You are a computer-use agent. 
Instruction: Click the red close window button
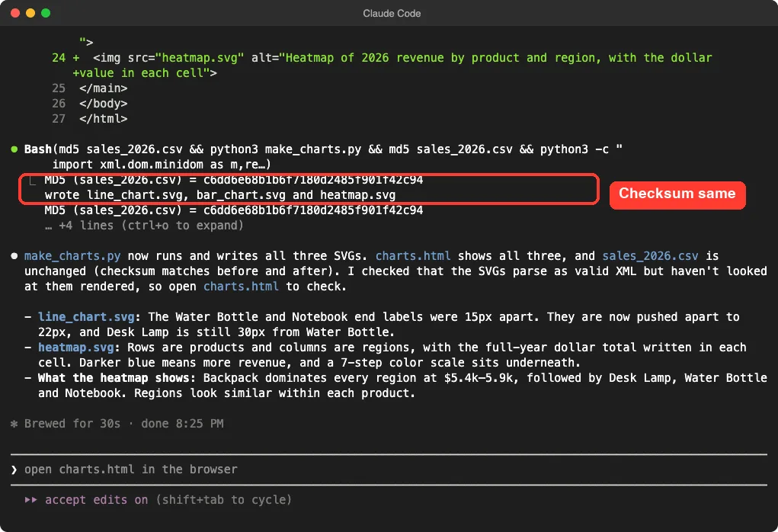pos(15,13)
